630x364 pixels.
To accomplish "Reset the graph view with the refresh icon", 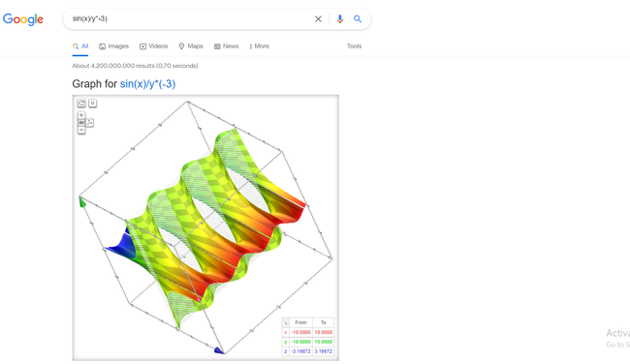I will [x=81, y=104].
